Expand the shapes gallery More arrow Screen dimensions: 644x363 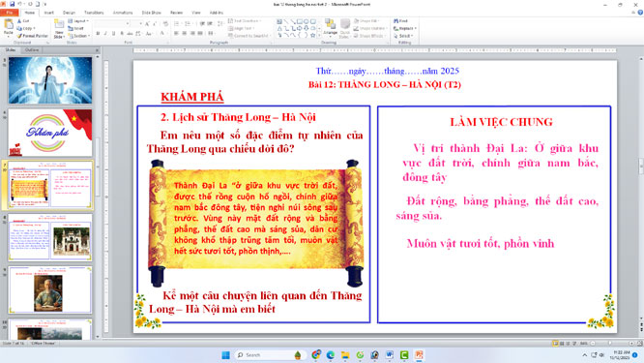pos(319,36)
